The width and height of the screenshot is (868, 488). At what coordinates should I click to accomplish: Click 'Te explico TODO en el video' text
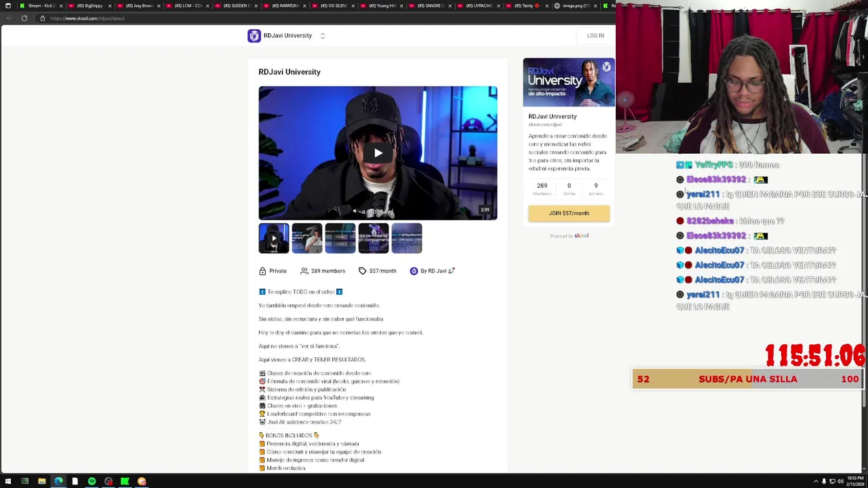point(300,292)
